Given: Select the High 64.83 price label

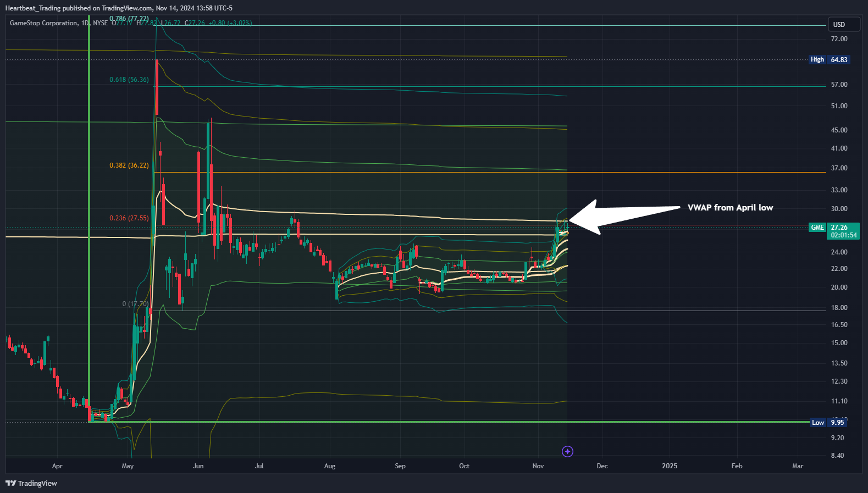Looking at the screenshot, I should (830, 59).
